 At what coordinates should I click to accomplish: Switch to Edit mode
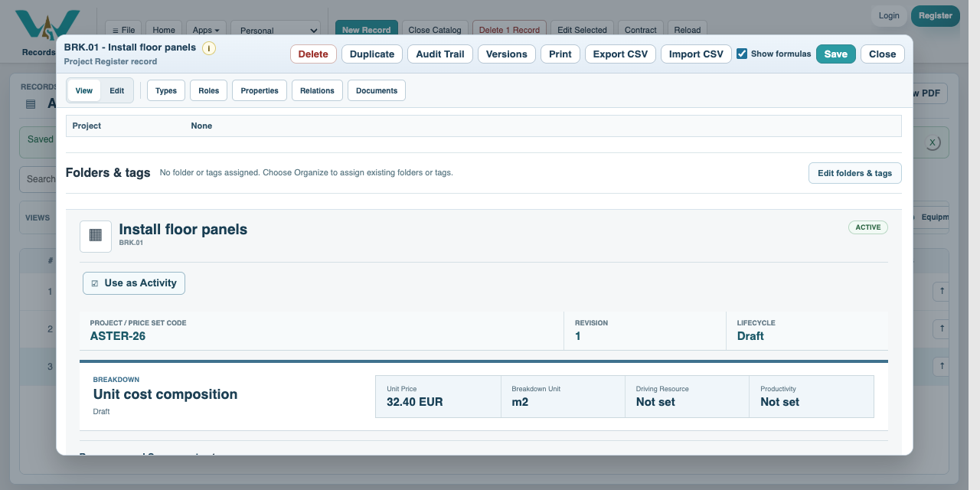(116, 90)
